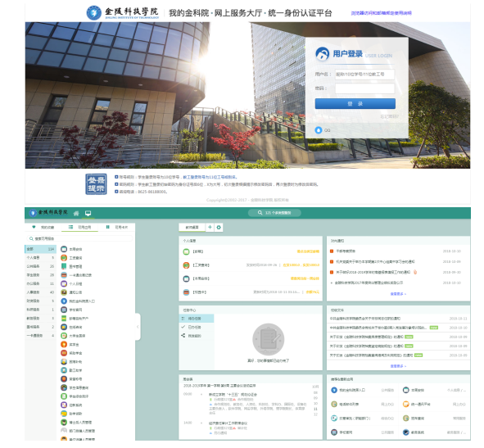Click the 教务服务 category row
The width and height of the screenshot is (484, 448).
[40, 318]
